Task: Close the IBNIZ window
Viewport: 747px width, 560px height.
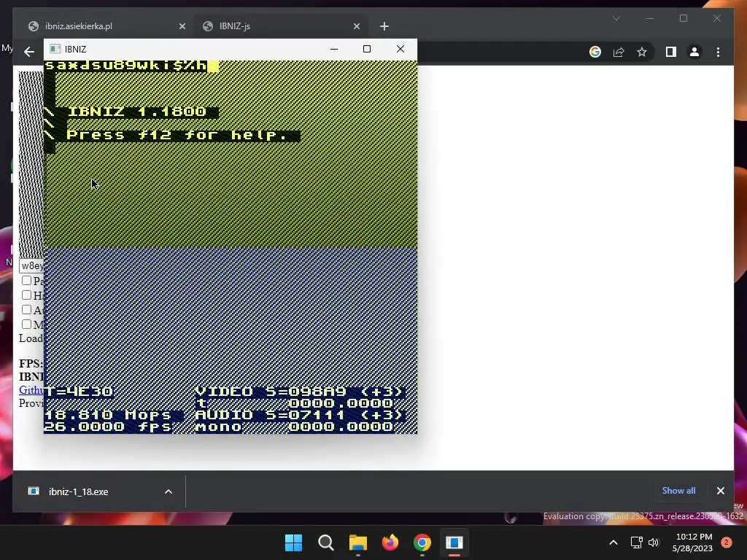Action: [x=400, y=49]
